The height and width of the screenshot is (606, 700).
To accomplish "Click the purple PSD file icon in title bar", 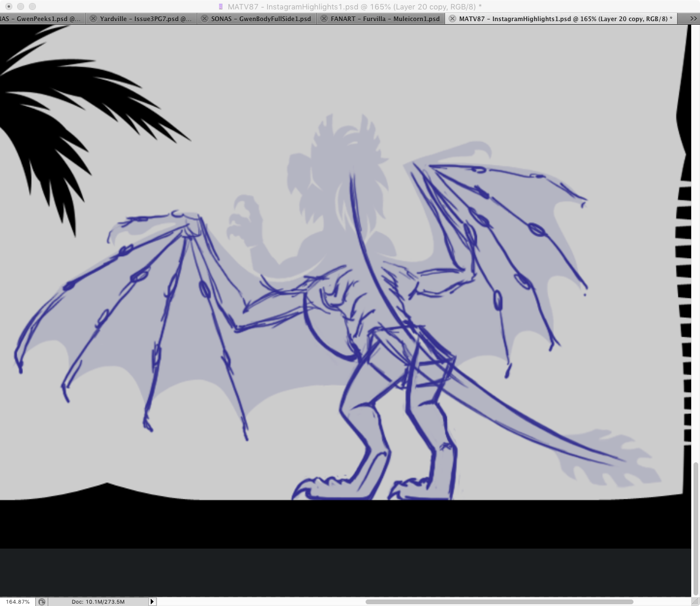I will point(221,6).
